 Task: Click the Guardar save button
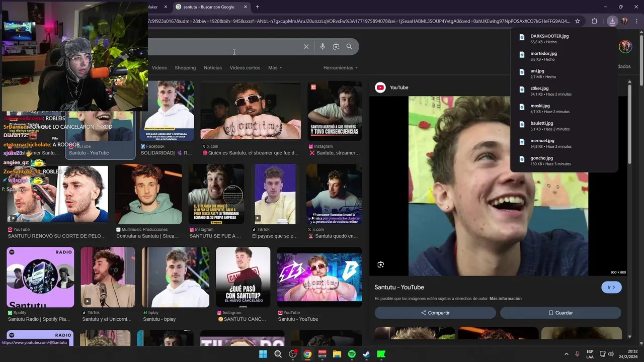click(x=560, y=313)
